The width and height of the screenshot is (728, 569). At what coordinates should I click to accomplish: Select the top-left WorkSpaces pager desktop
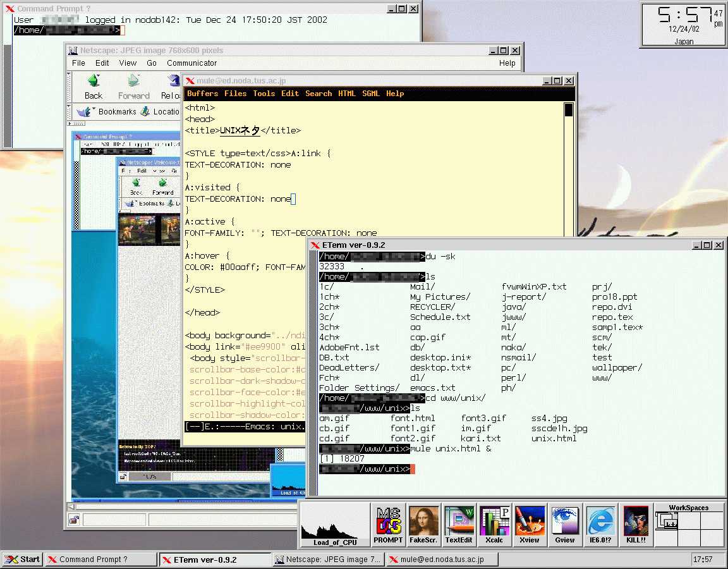(x=667, y=520)
